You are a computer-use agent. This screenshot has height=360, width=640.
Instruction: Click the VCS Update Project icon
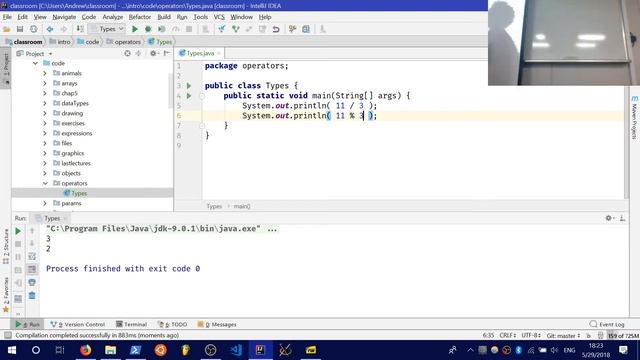[222, 29]
